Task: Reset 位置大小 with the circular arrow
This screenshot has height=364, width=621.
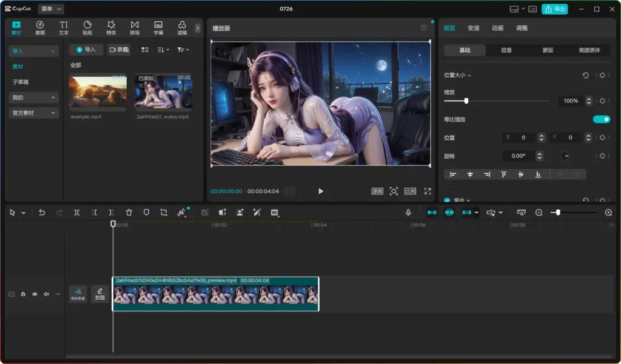Action: 585,75
